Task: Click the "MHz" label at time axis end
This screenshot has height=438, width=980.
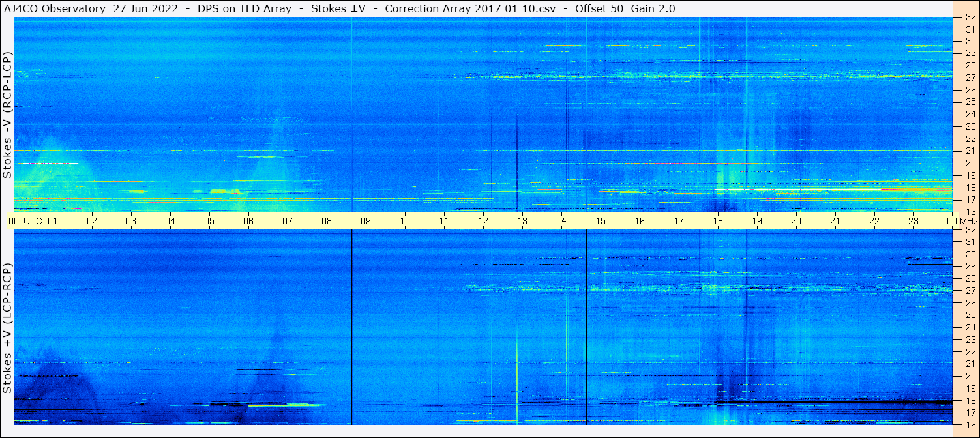Action: point(968,221)
